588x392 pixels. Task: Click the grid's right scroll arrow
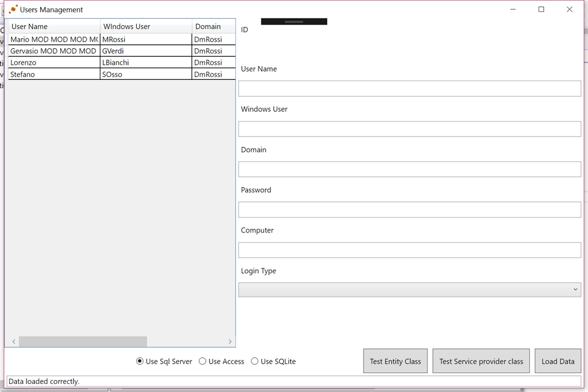[x=230, y=341]
